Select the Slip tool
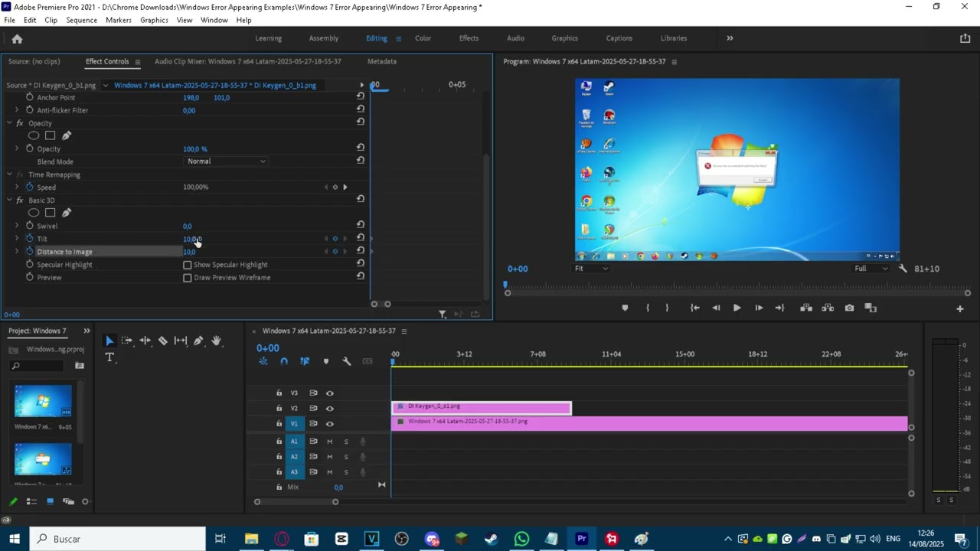Viewport: 980px width, 551px height. coord(181,341)
